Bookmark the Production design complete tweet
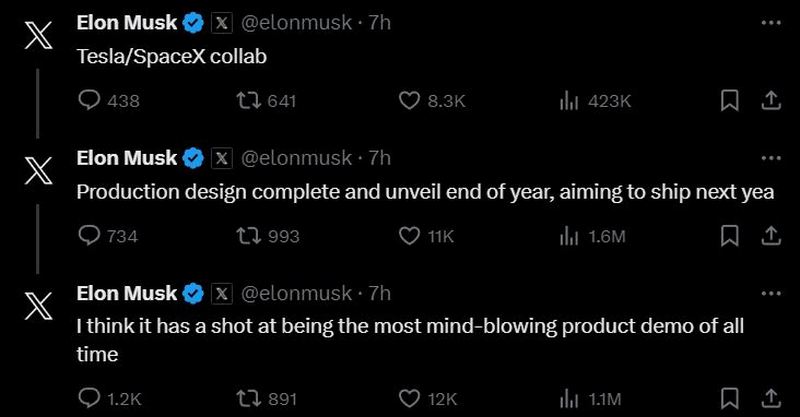Viewport: 800px width, 417px height. 730,236
